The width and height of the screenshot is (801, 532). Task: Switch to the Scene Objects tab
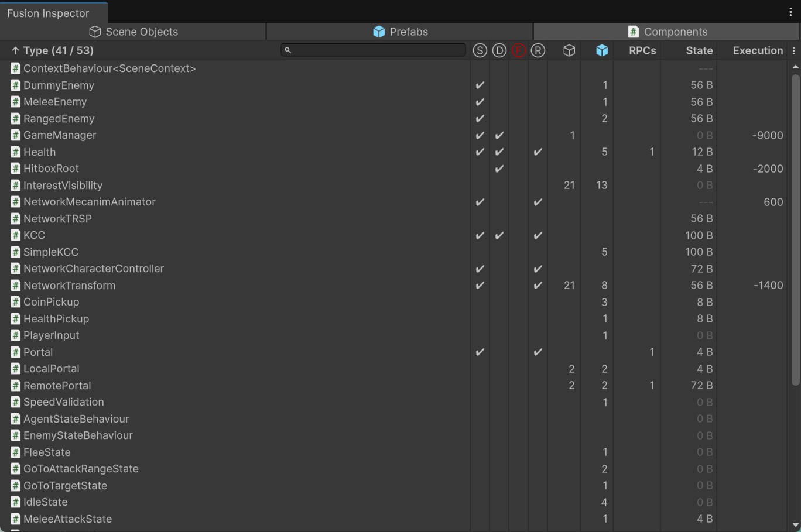pos(133,32)
